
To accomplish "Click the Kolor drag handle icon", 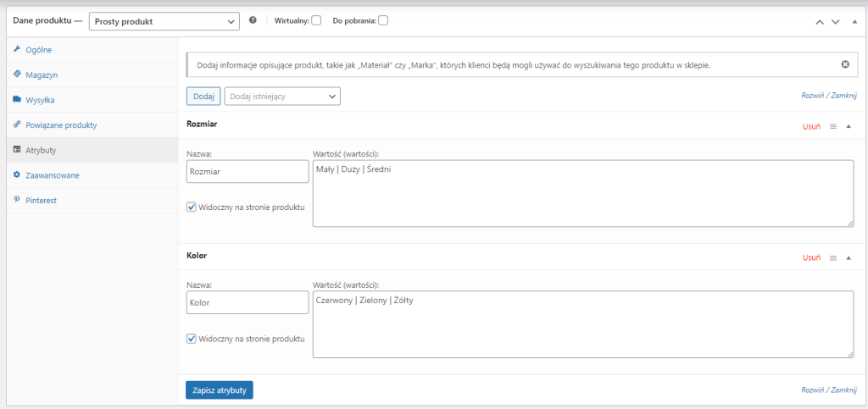I will click(x=833, y=258).
